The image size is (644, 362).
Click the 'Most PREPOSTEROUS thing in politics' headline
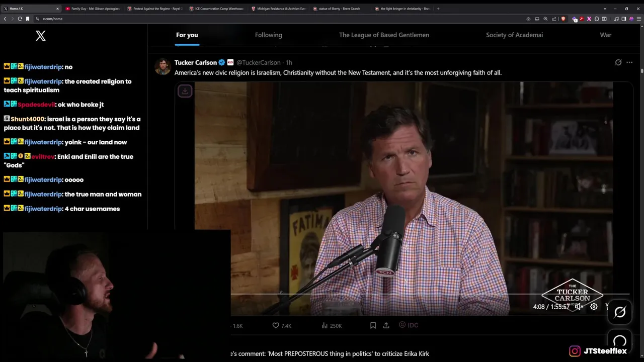(x=330, y=353)
